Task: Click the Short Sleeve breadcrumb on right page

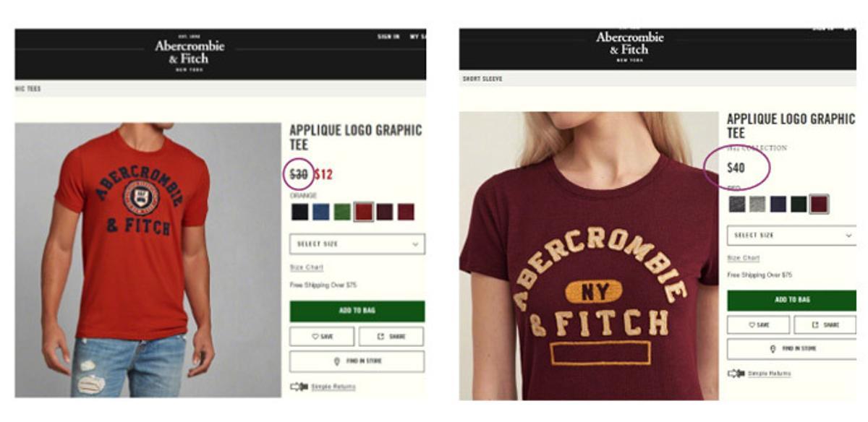Action: (x=482, y=79)
